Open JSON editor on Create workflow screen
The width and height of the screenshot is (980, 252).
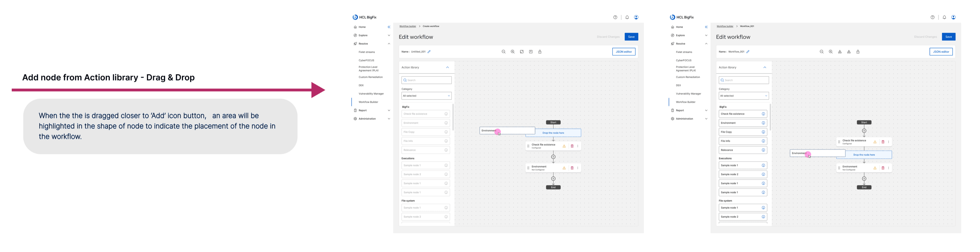click(x=624, y=52)
